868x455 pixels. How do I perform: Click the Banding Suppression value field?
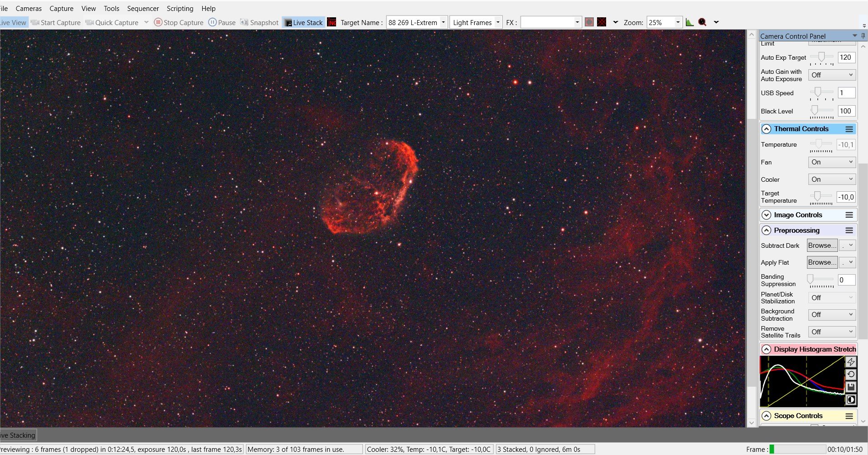(x=847, y=280)
